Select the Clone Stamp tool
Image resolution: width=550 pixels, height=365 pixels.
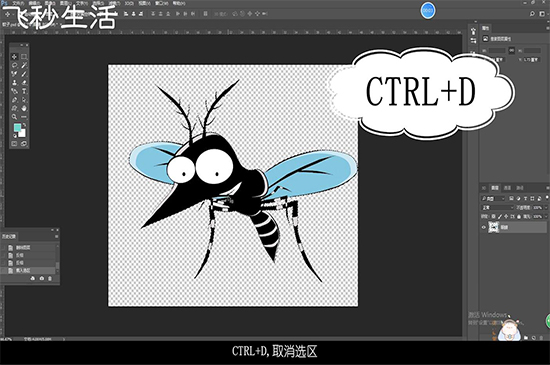click(x=14, y=83)
